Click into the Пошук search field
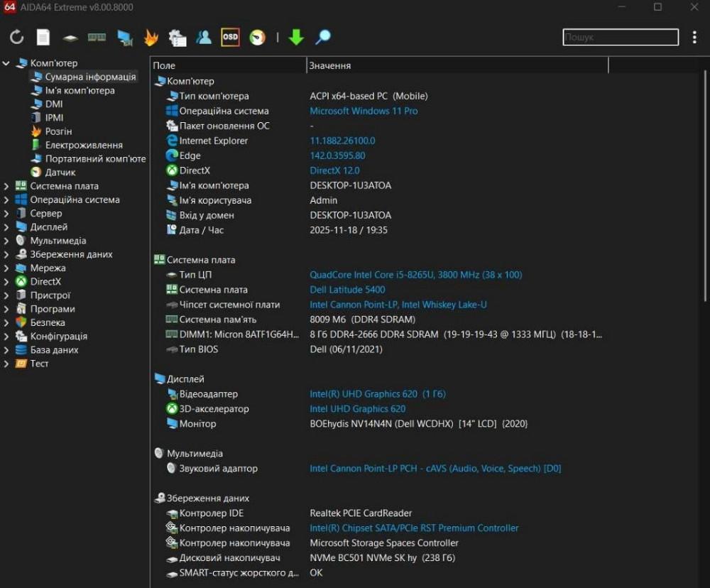710x588 pixels. pyautogui.click(x=618, y=38)
